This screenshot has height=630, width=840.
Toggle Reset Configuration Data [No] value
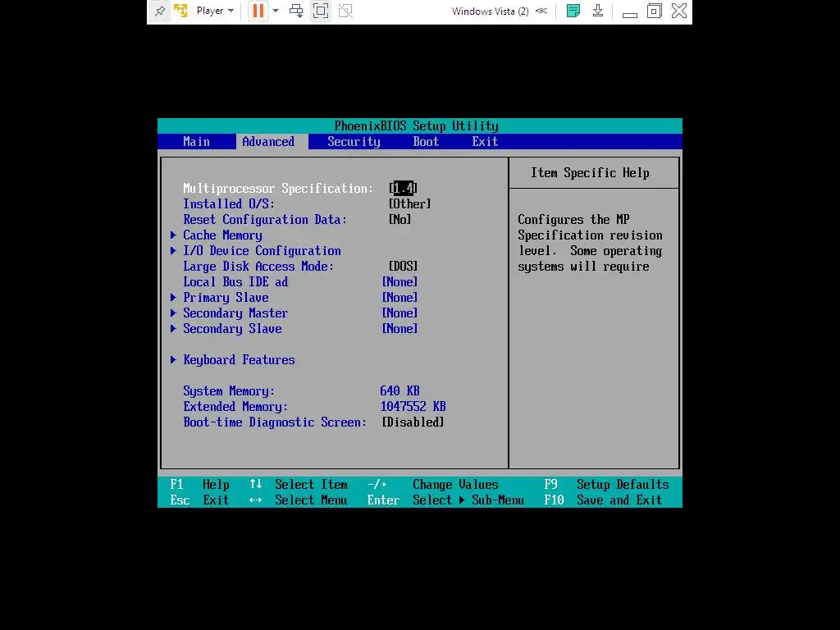tap(399, 219)
